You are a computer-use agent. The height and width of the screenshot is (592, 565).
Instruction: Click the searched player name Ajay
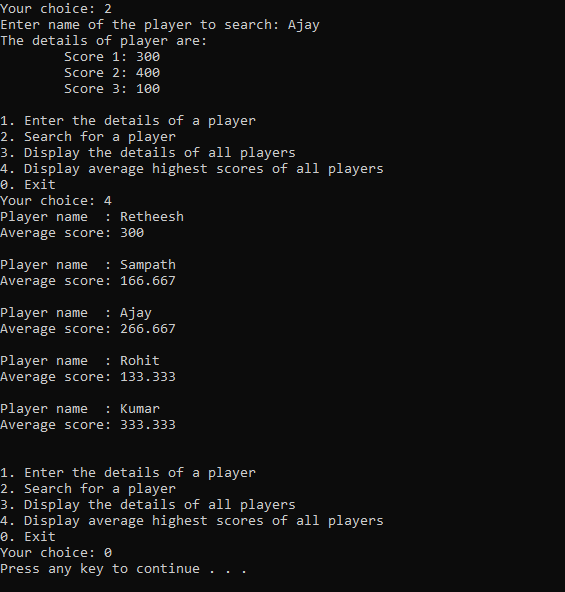point(304,25)
